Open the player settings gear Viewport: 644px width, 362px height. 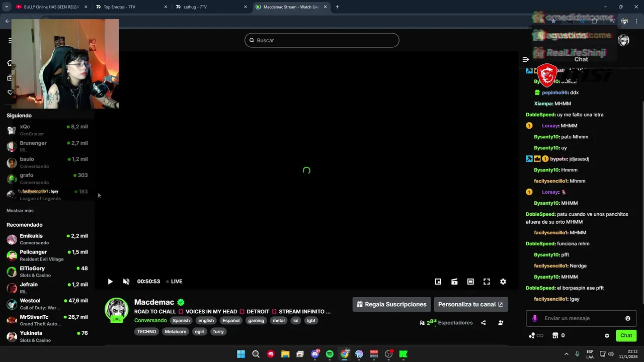503,282
